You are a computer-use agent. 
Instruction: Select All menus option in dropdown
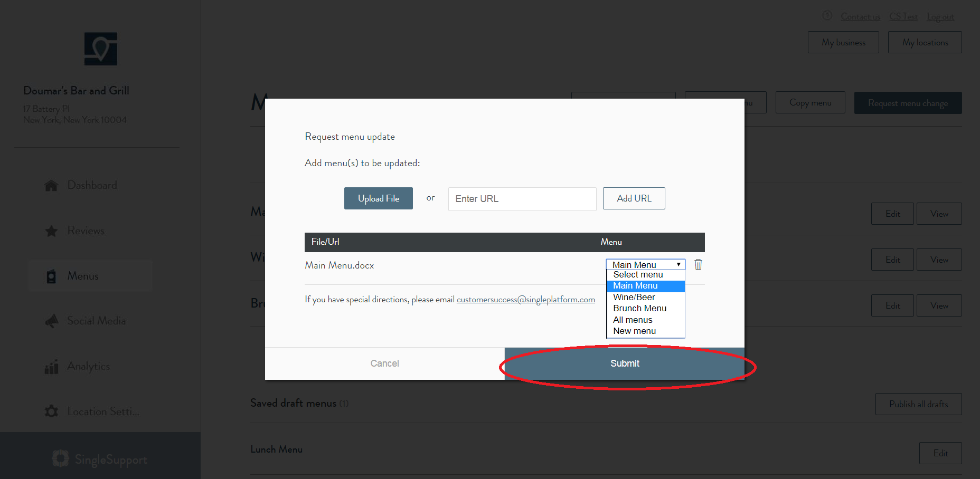(x=633, y=320)
